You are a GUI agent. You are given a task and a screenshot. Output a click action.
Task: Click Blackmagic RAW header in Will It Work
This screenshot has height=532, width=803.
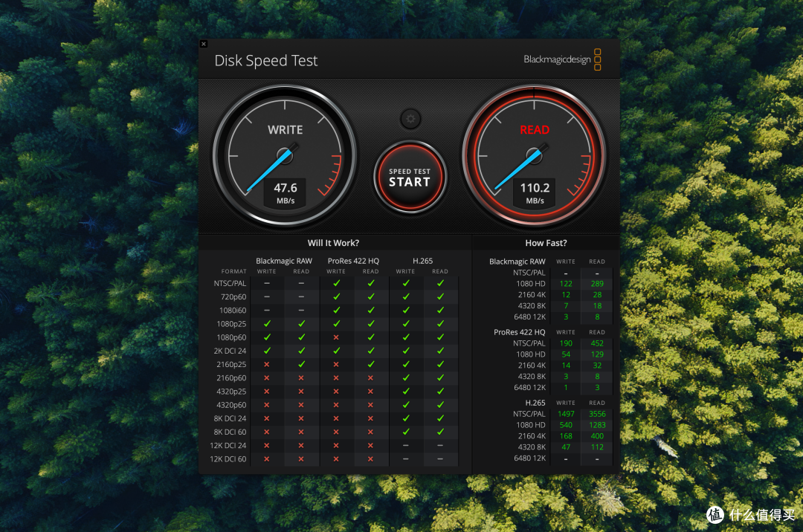284,261
